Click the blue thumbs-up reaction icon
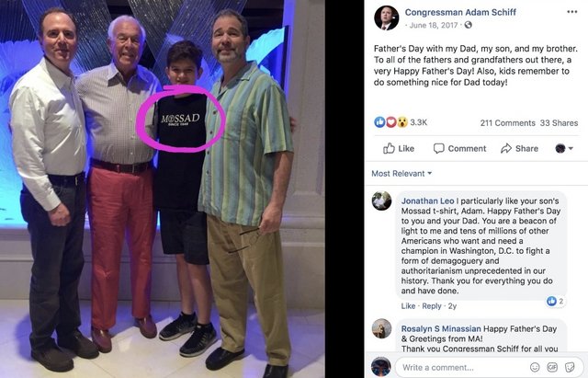The image size is (588, 378). (x=379, y=122)
